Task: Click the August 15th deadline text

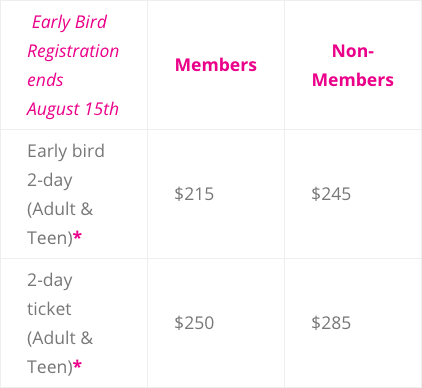Action: [x=73, y=109]
